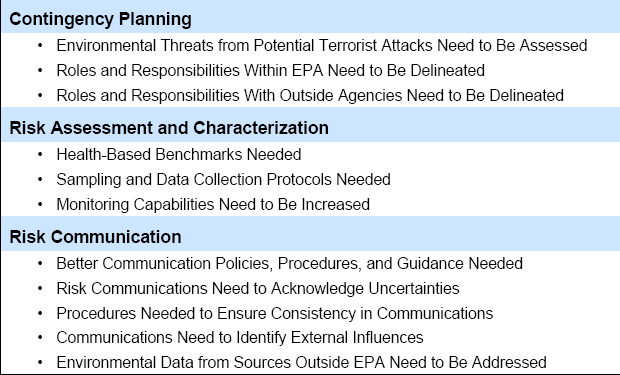Click the bullet before Better Communication Policies
The image size is (620, 375).
pyautogui.click(x=40, y=263)
